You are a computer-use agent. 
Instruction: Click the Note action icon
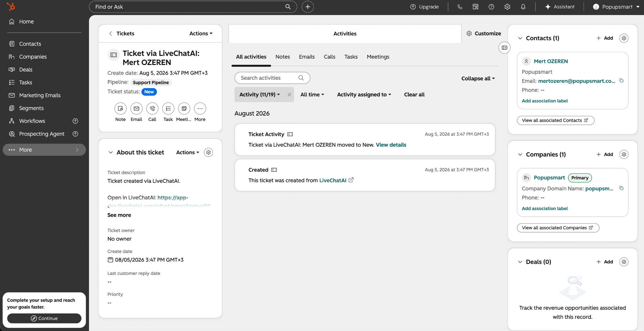[120, 109]
